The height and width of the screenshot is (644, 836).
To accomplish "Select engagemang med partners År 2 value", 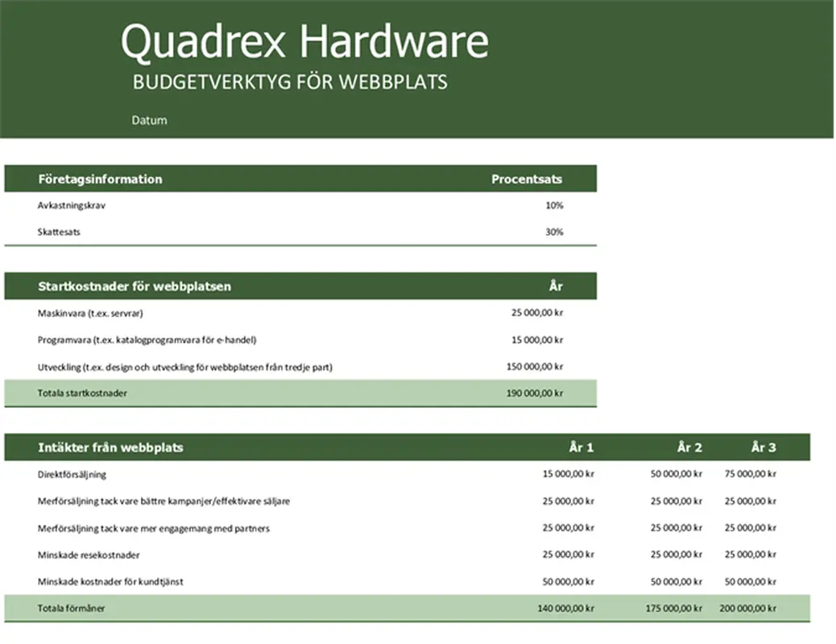I will 676,528.
